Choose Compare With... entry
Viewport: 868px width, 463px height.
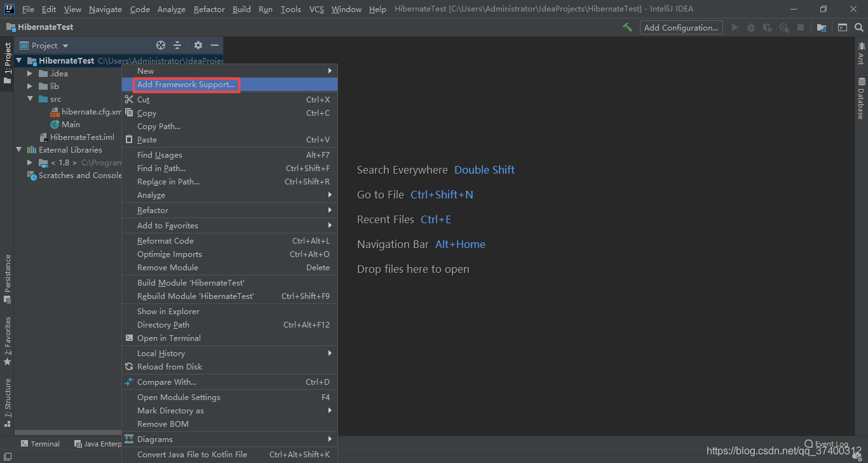click(229, 382)
